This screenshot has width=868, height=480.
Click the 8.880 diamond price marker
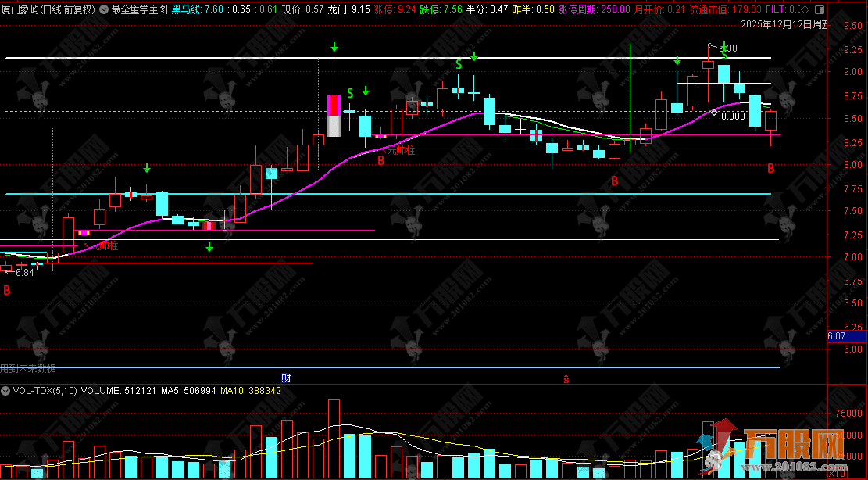pos(732,116)
